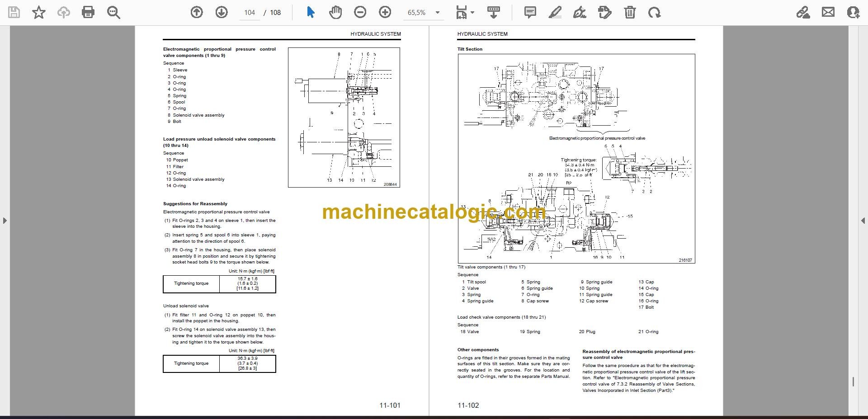Viewport: 868px width, 419px height.
Task: Add a sticky note comment
Action: click(x=530, y=12)
